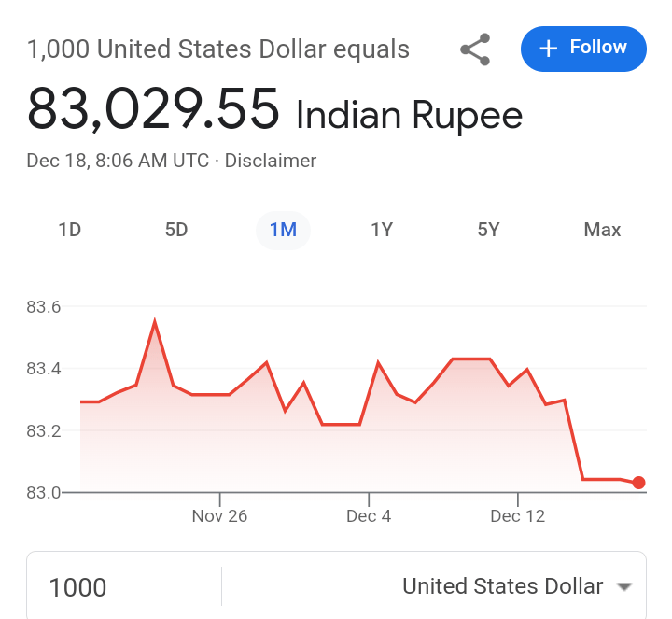Select the 1M time range

pos(283,230)
